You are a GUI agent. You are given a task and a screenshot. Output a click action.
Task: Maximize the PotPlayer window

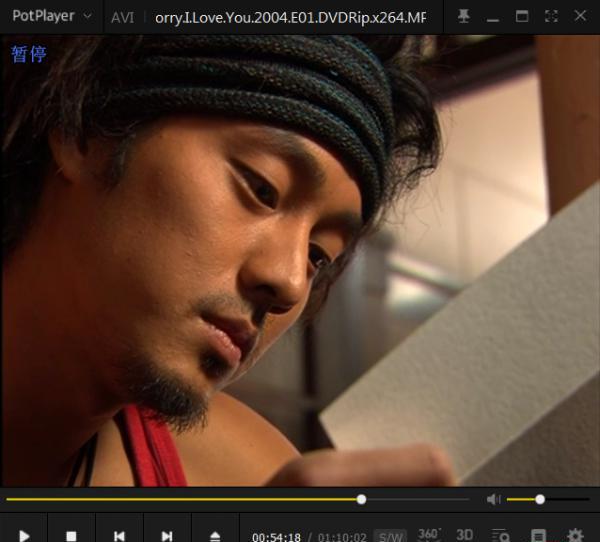[522, 16]
